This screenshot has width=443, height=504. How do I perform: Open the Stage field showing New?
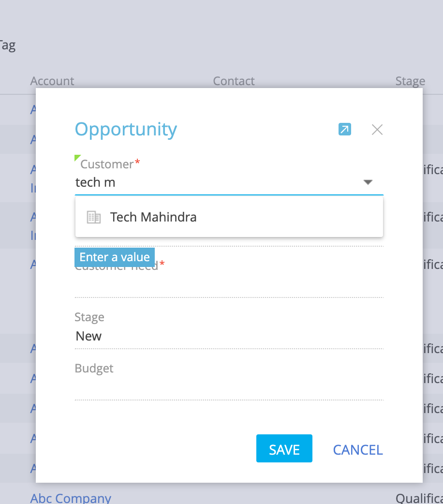click(x=229, y=336)
